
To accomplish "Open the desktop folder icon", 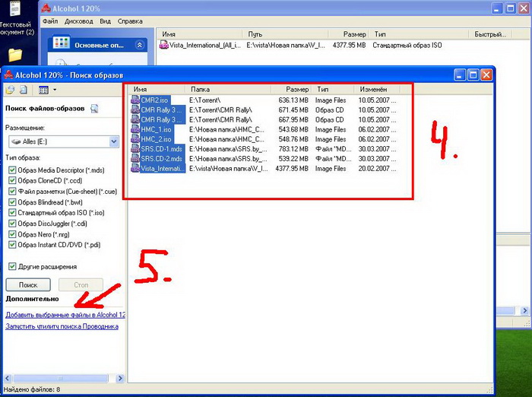I will pyautogui.click(x=15, y=55).
